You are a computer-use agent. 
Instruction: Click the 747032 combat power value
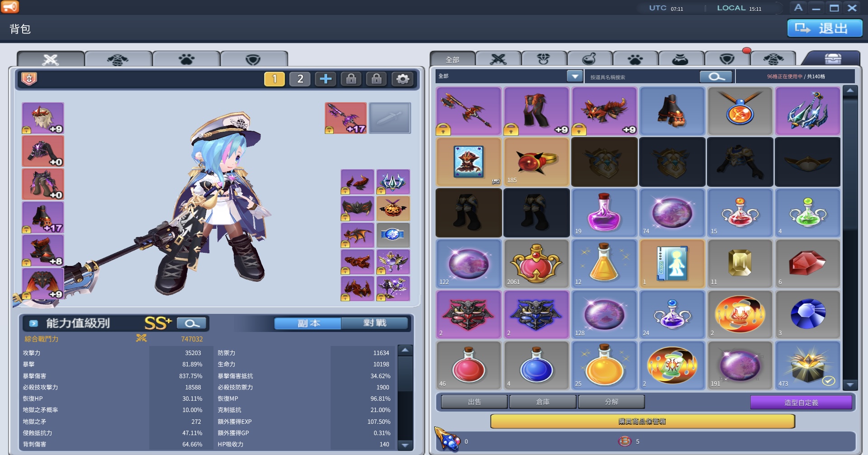point(192,339)
